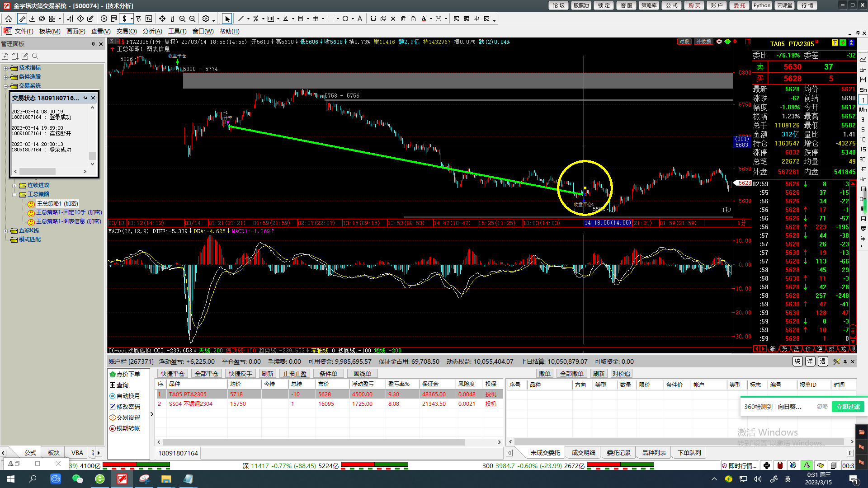Screen dimensions: 868x488
Task: Click the home icon in toolbar
Action: [9, 19]
